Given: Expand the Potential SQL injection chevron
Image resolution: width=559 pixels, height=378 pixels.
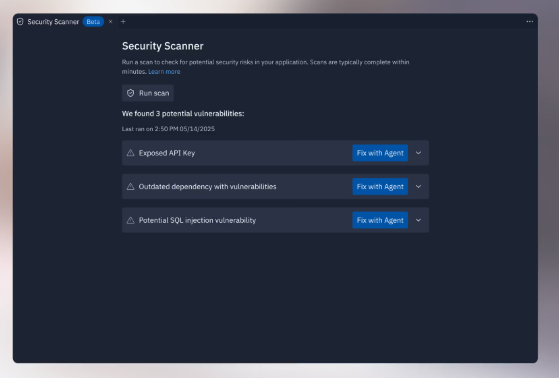Looking at the screenshot, I should (x=419, y=220).
